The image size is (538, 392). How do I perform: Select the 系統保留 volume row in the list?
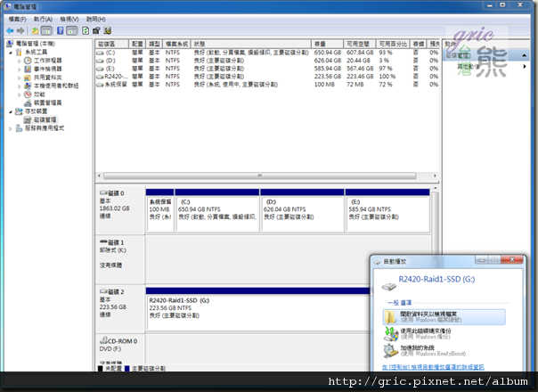267,85
